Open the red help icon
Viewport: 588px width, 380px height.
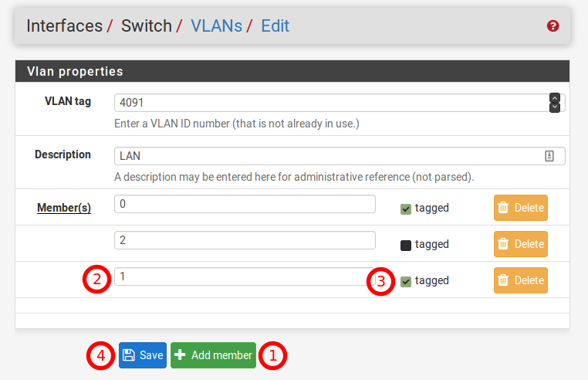[x=553, y=26]
